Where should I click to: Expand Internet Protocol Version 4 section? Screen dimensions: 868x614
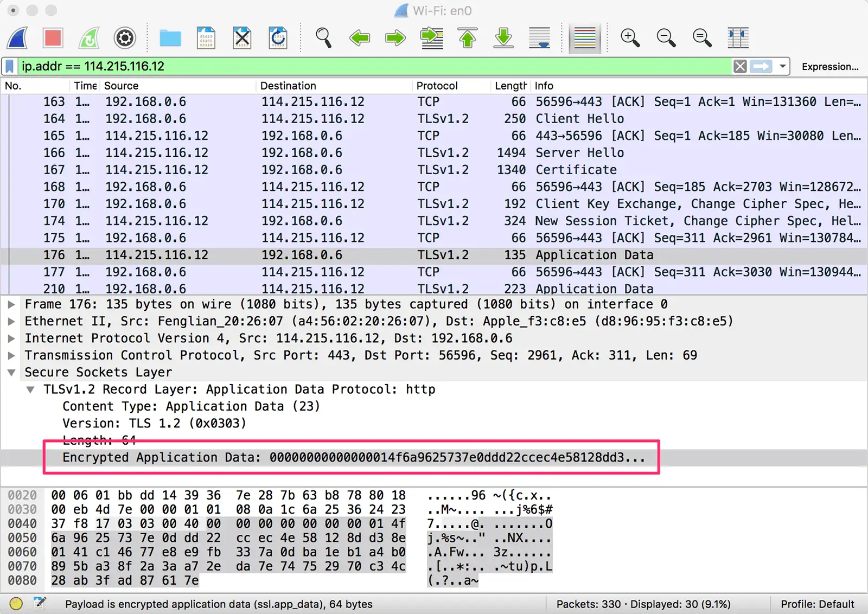pyautogui.click(x=11, y=338)
